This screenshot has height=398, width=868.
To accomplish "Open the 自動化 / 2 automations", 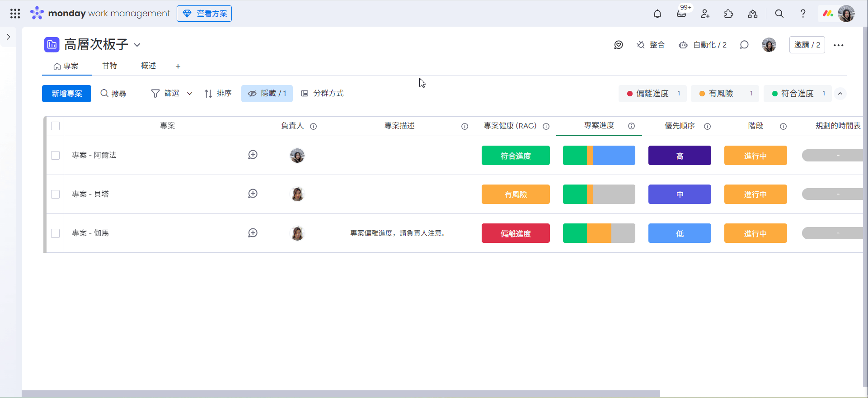I will coord(703,45).
